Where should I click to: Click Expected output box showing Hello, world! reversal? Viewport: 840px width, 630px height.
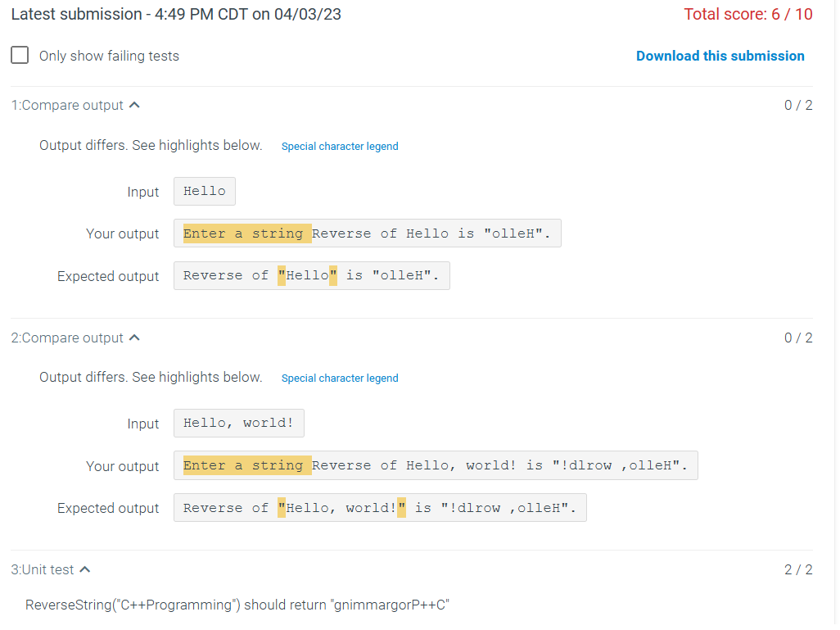point(378,507)
